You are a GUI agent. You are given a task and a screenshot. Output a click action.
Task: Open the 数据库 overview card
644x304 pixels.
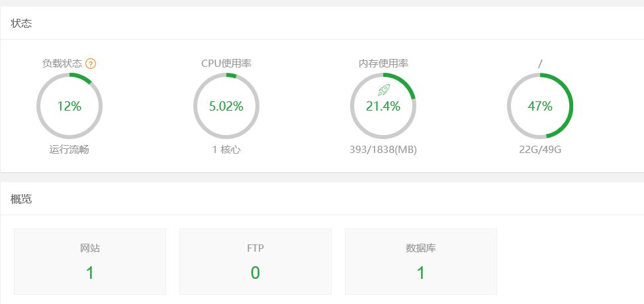pos(421,262)
